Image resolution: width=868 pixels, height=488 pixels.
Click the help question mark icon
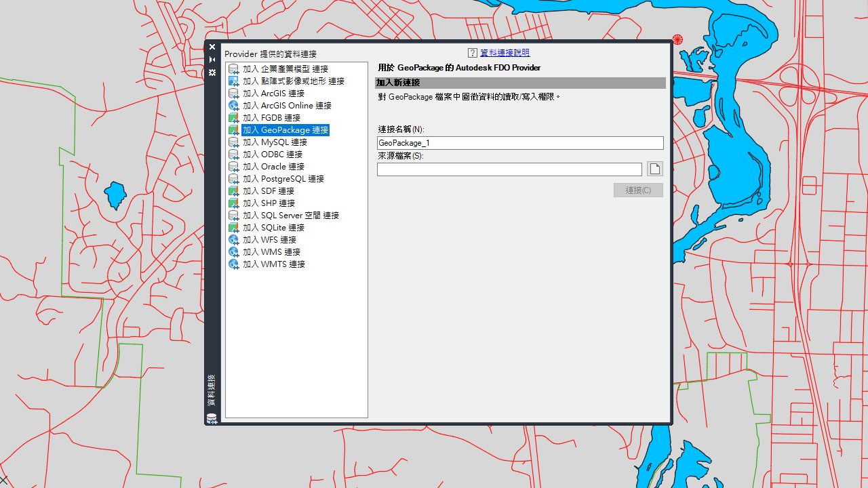tap(473, 53)
